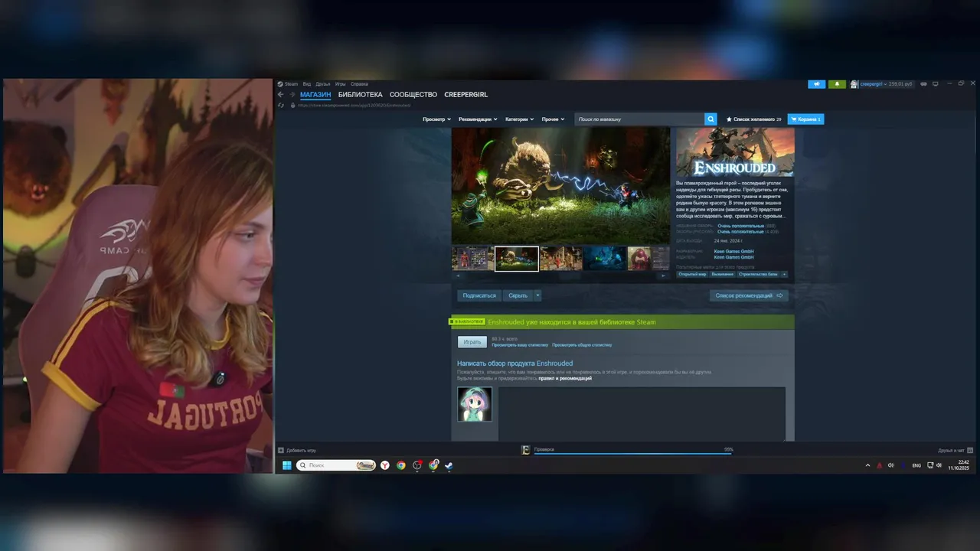Switch to the СООБЩЕСТВО tab
The width and height of the screenshot is (980, 551).
pos(413,95)
